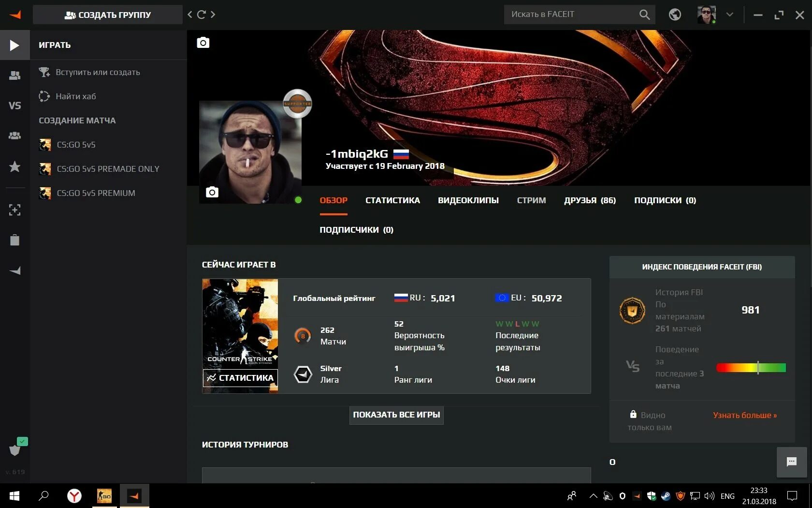812x508 pixels.
Task: Open the ПОДПИСЧИКИ (0) tab
Action: click(356, 230)
